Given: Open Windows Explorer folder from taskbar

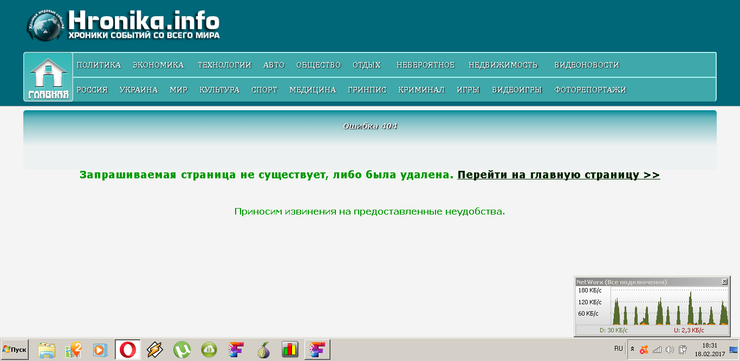Looking at the screenshot, I should [47, 350].
